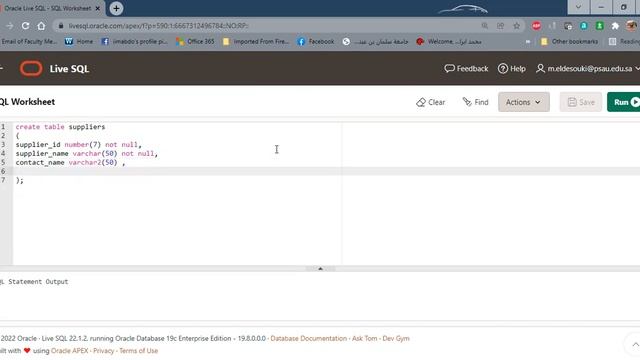Open the tab search dropdown chevron
This screenshot has height=360, width=640.
(x=578, y=7)
